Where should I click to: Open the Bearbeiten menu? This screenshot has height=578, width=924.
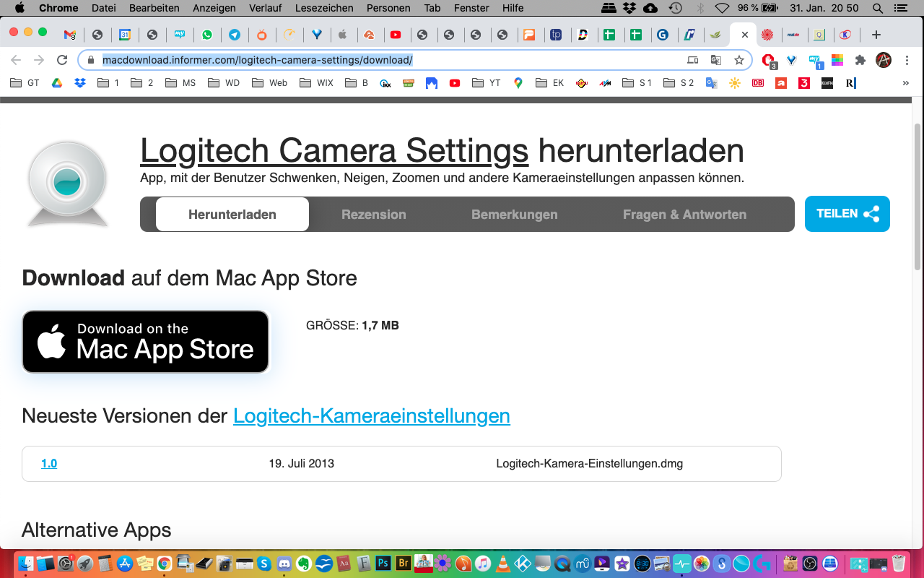point(154,8)
